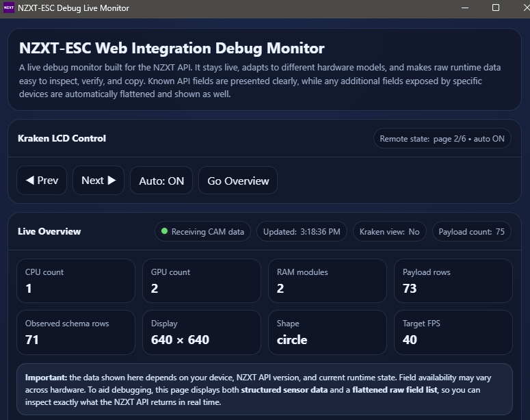Click the Target FPS 40 card
The height and width of the screenshot is (420, 530).
[x=453, y=332]
